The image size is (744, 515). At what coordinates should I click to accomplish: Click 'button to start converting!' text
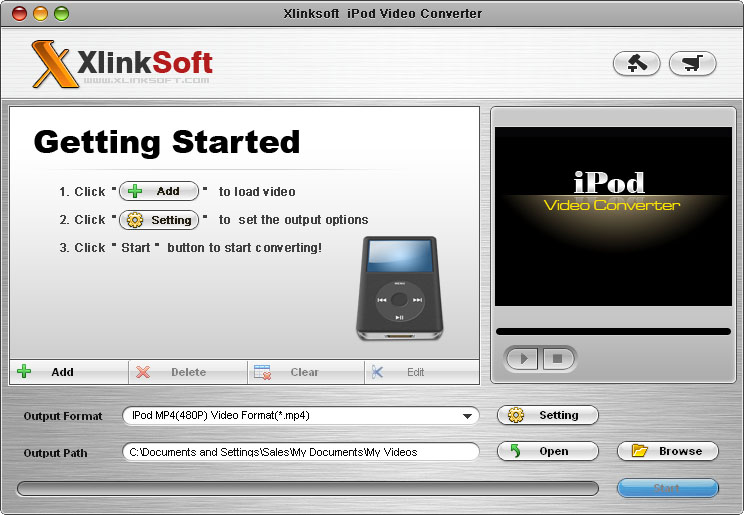point(244,248)
